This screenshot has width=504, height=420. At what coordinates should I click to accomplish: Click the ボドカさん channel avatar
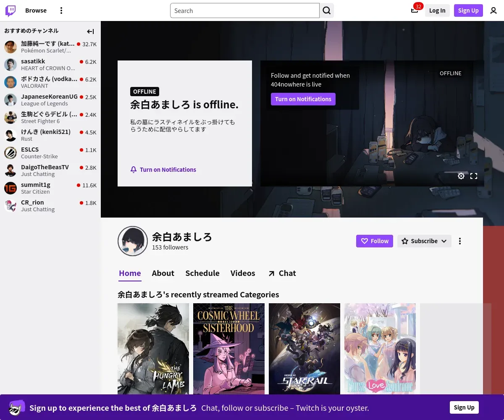(x=10, y=82)
